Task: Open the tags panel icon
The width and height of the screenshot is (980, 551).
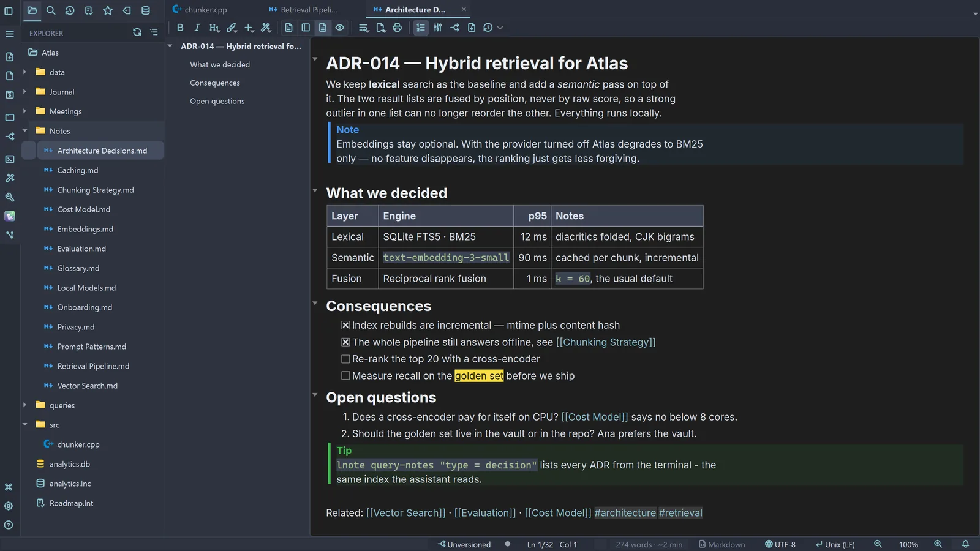Action: coord(127,10)
